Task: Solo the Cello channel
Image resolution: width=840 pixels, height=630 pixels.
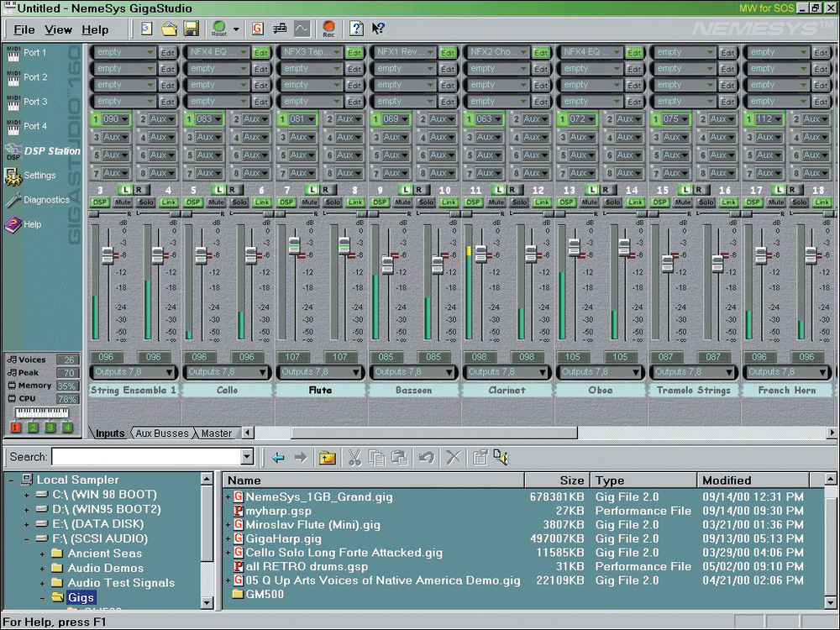Action: click(239, 202)
